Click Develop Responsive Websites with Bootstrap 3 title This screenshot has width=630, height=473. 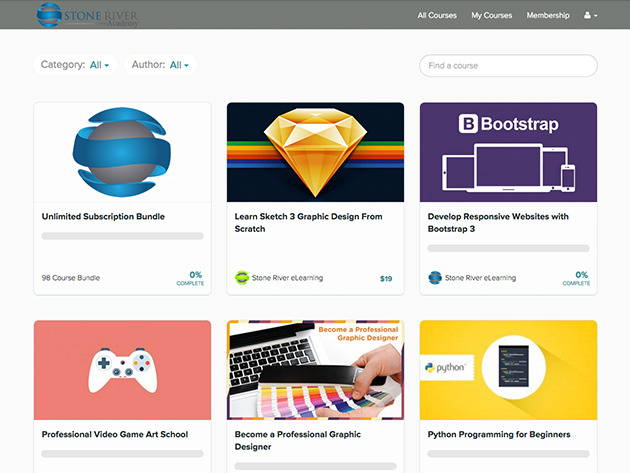click(x=498, y=222)
